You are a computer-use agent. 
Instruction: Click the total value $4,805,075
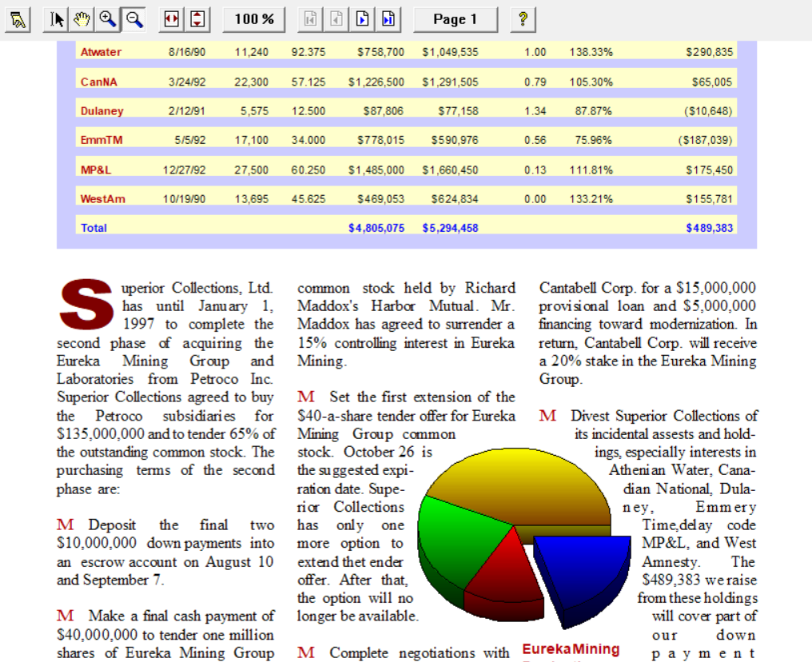[376, 228]
